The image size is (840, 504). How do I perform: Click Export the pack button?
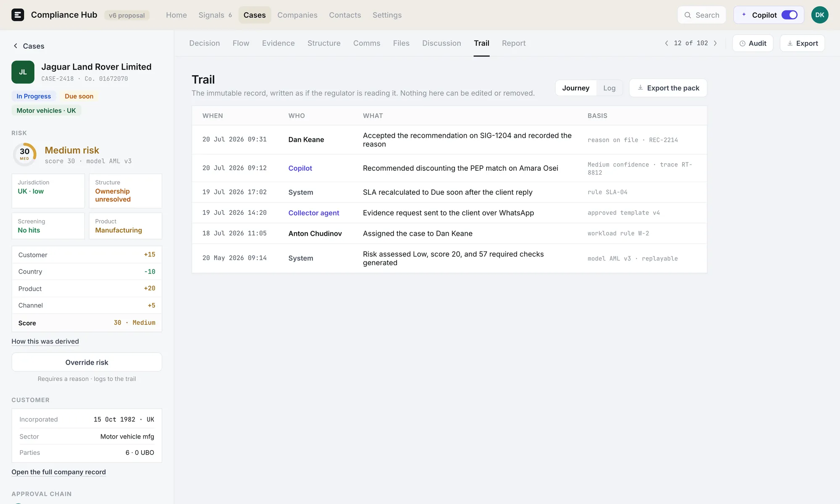[668, 88]
